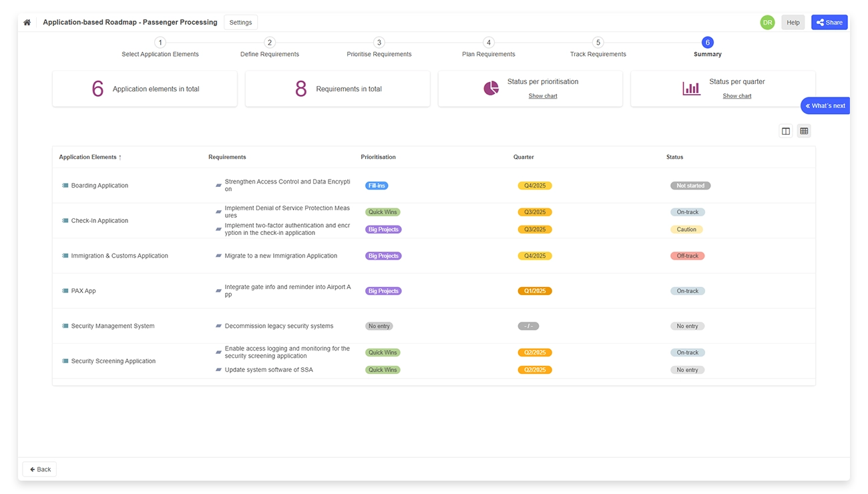The width and height of the screenshot is (868, 494).
Task: Expand the What's next side panel
Action: [825, 106]
